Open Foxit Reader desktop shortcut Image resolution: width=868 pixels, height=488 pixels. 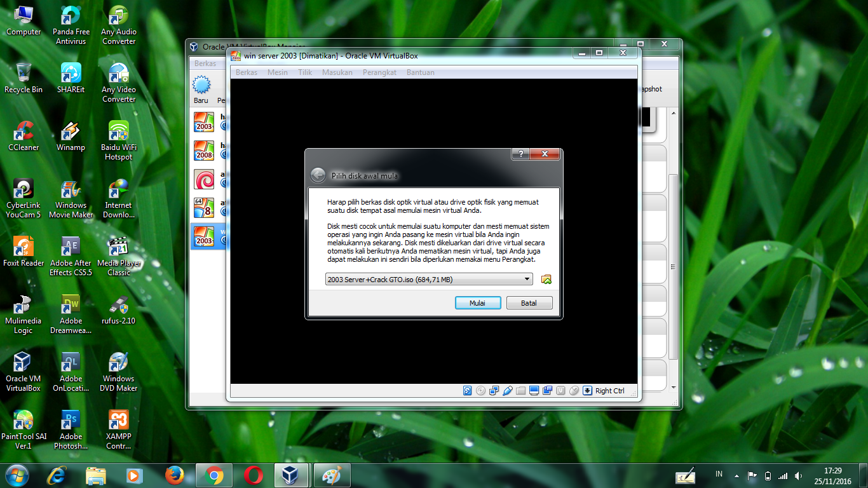click(x=24, y=252)
